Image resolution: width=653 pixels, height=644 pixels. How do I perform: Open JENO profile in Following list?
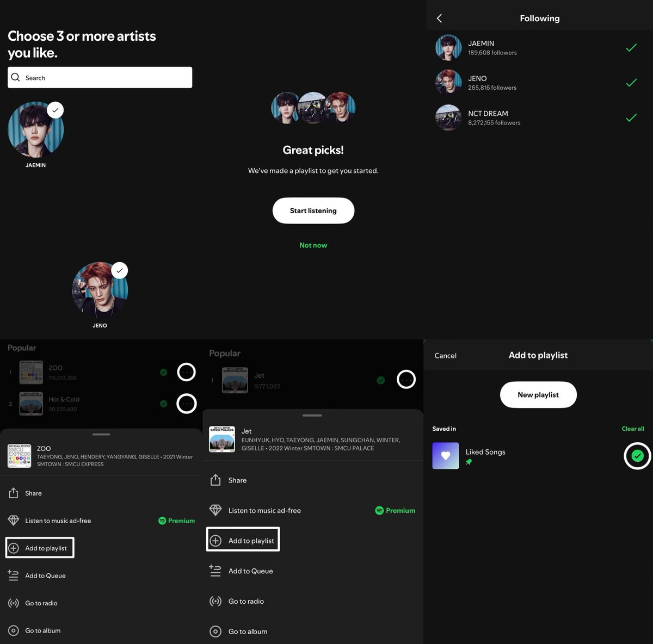(539, 83)
